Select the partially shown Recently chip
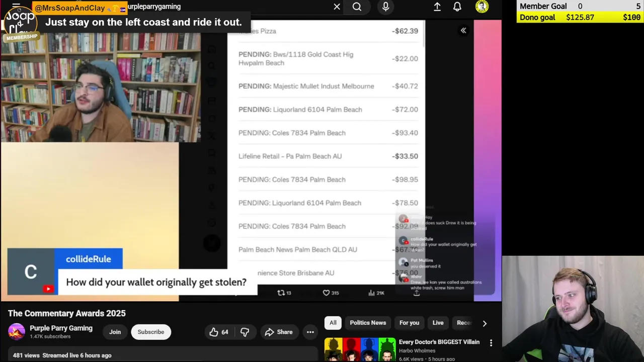 pyautogui.click(x=463, y=323)
